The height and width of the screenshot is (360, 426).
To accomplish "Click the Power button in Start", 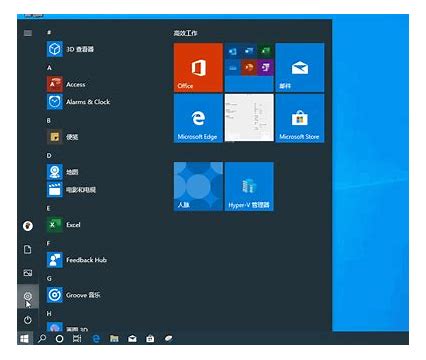I will click(x=28, y=320).
